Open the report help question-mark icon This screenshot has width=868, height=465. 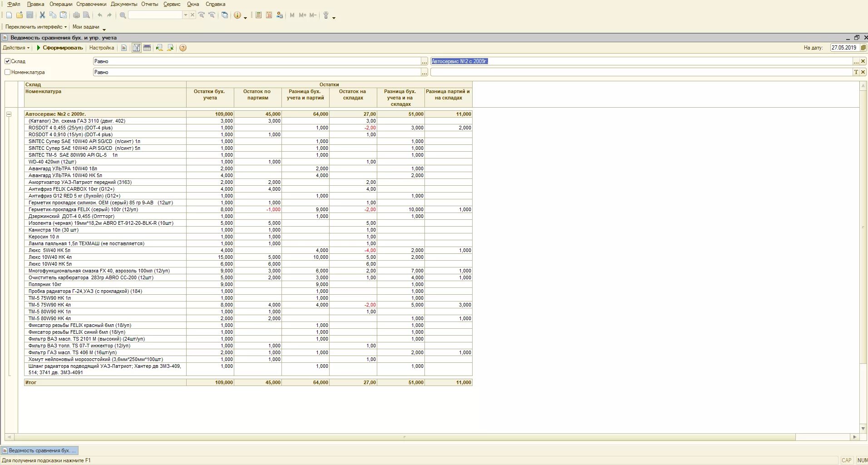tap(183, 48)
